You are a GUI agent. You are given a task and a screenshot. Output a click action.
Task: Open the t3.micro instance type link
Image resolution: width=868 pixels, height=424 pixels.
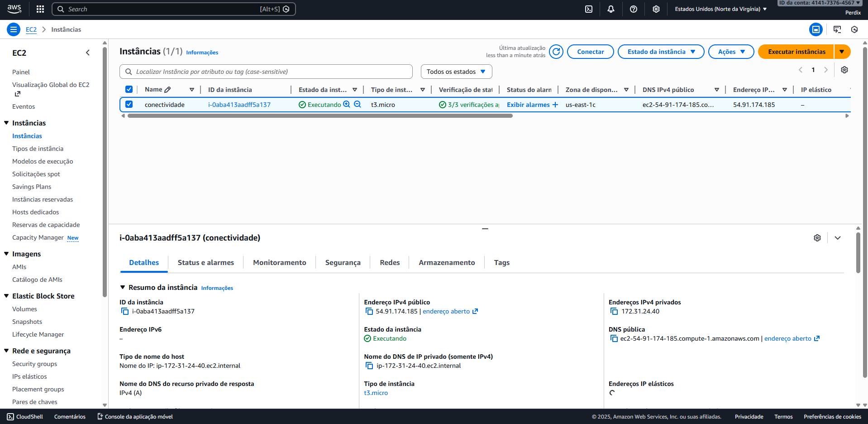(376, 393)
